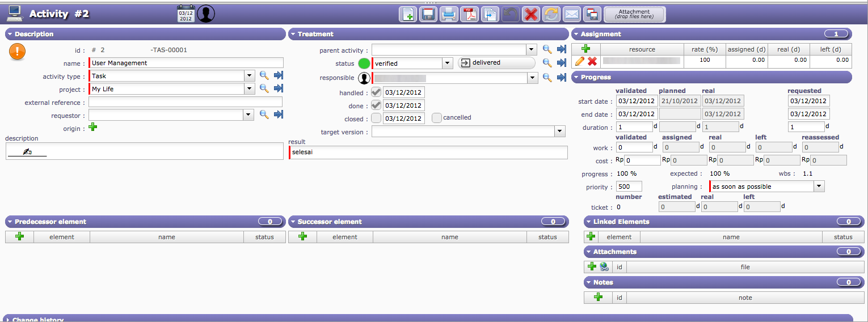868x322 pixels.
Task: Click the priority input field
Action: (x=629, y=187)
